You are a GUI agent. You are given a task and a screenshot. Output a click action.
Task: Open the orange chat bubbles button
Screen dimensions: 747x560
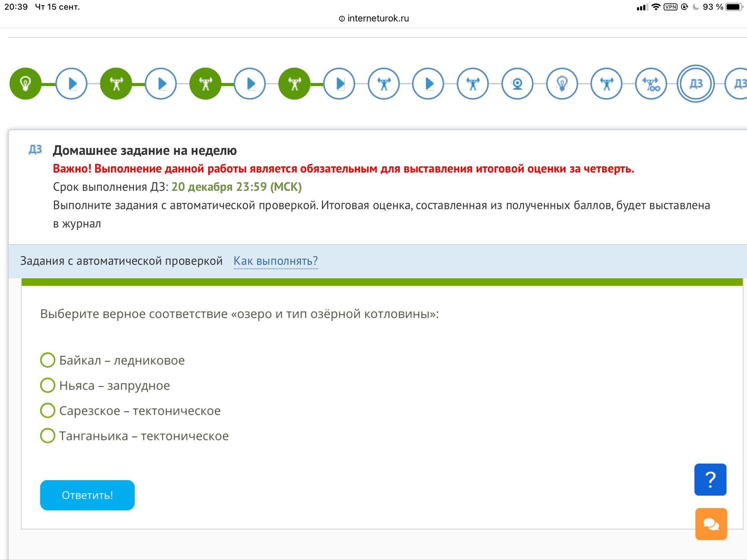point(711,524)
